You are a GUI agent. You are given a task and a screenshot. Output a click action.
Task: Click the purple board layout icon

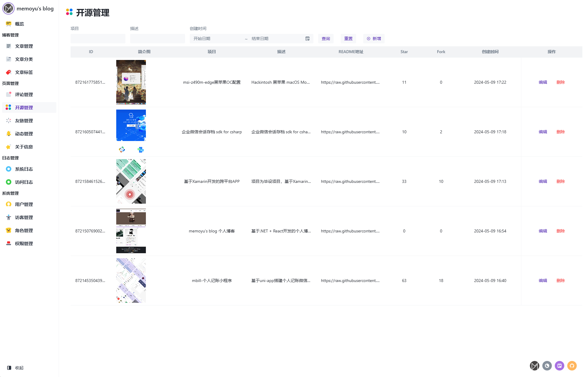pos(559,366)
